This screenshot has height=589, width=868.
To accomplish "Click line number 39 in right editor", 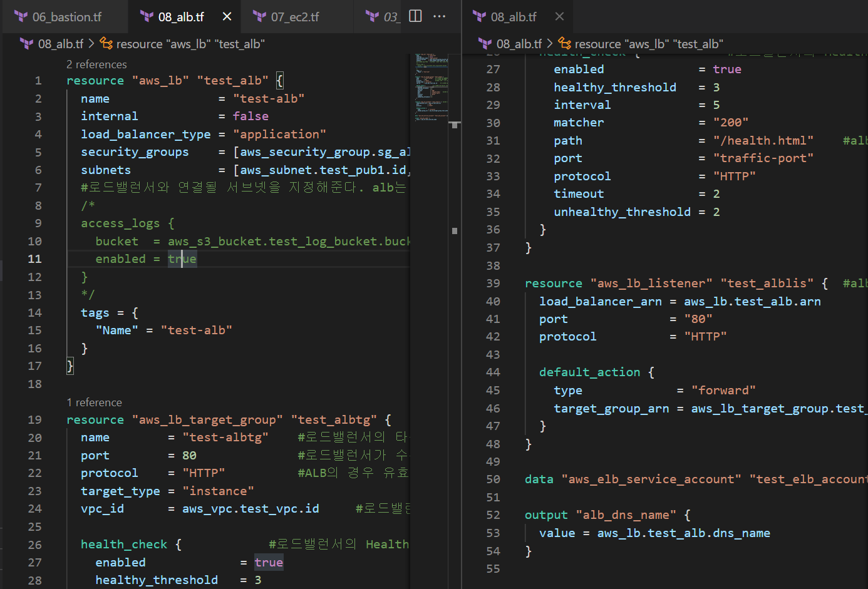I will pos(493,284).
